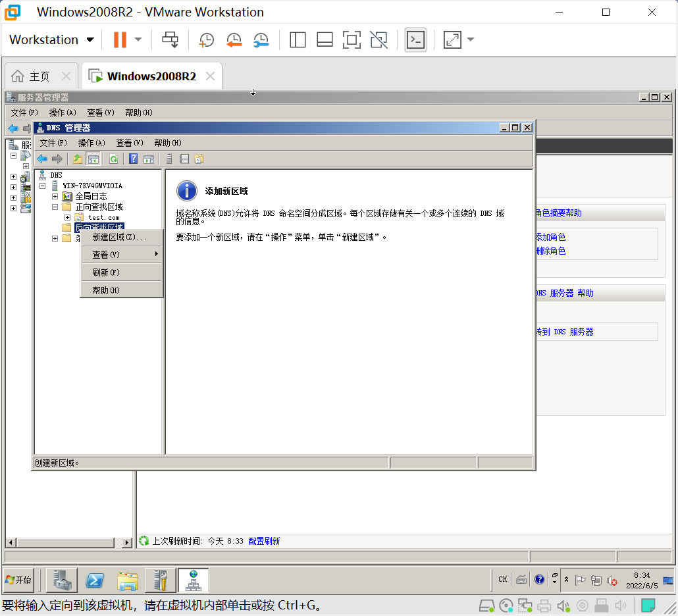Viewport: 678px width, 616px height.
Task: Open the Workstation dropdown menu
Action: point(51,39)
